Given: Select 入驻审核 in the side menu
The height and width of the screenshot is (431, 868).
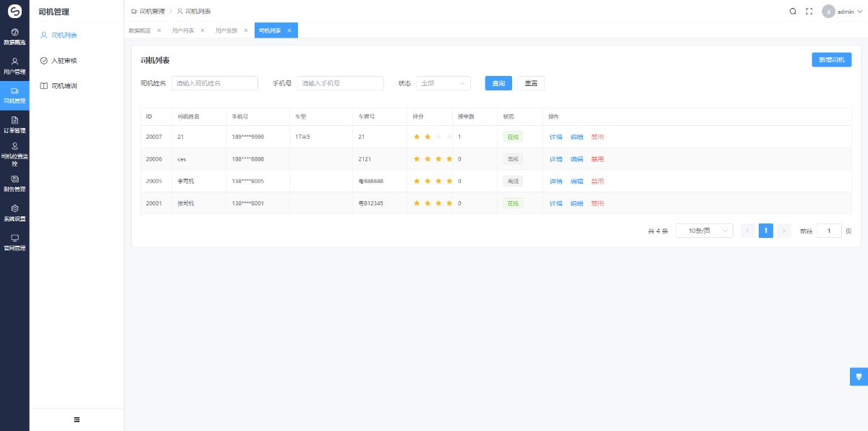Looking at the screenshot, I should tap(64, 61).
